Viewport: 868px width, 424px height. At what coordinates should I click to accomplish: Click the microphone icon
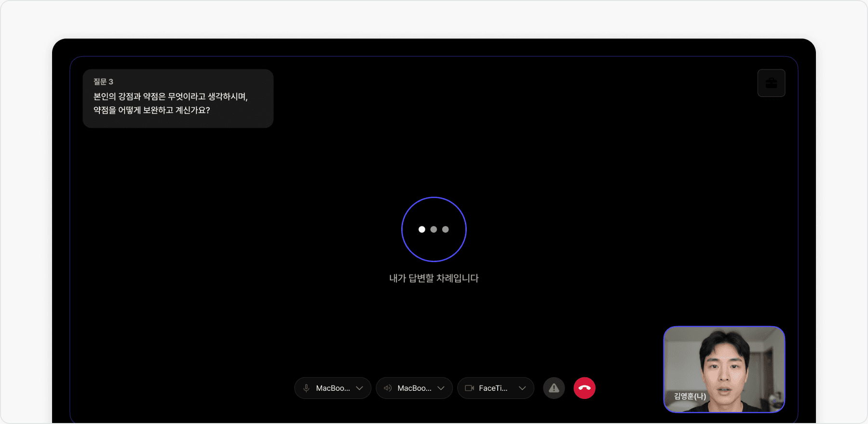306,388
